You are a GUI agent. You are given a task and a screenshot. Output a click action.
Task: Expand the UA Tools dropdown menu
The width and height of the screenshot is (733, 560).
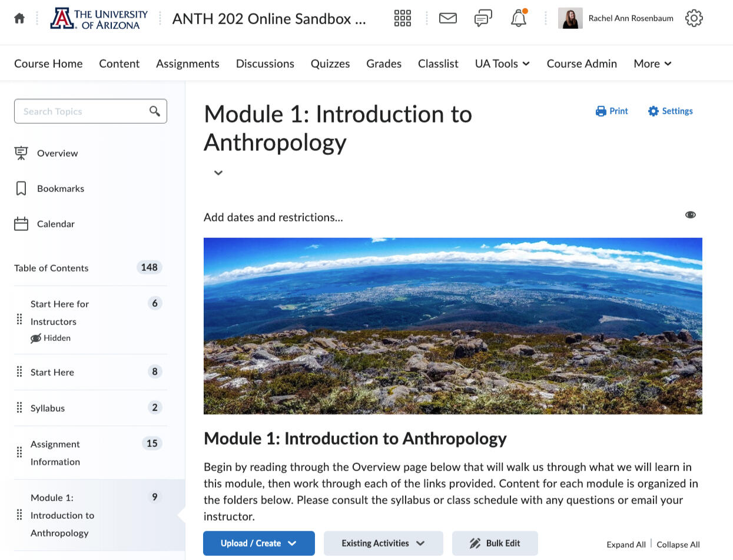pyautogui.click(x=502, y=64)
